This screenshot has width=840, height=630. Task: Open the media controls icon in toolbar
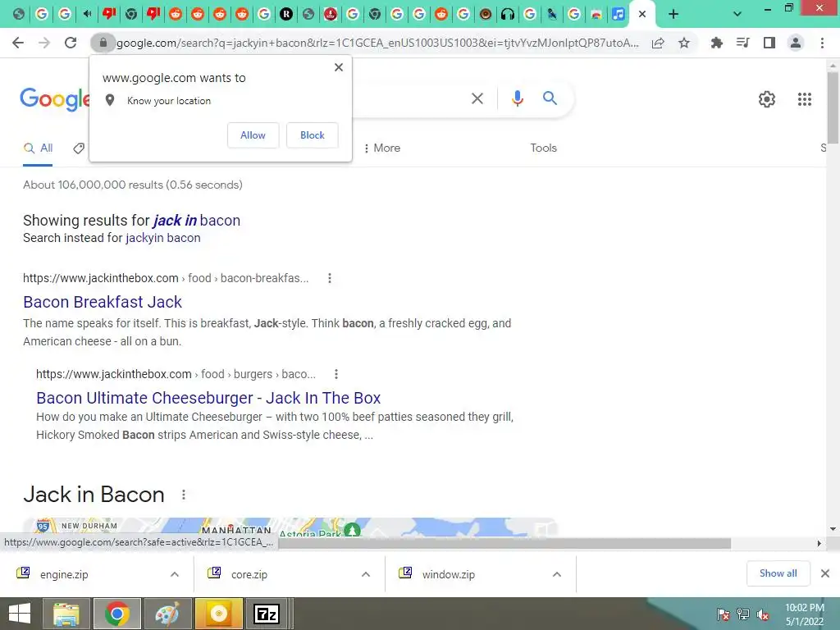(x=742, y=43)
